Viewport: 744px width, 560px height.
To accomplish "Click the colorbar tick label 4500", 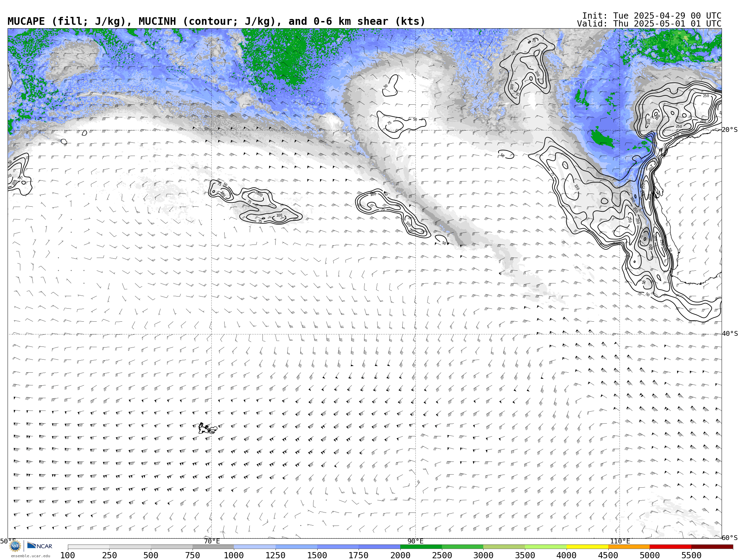I will [x=608, y=555].
